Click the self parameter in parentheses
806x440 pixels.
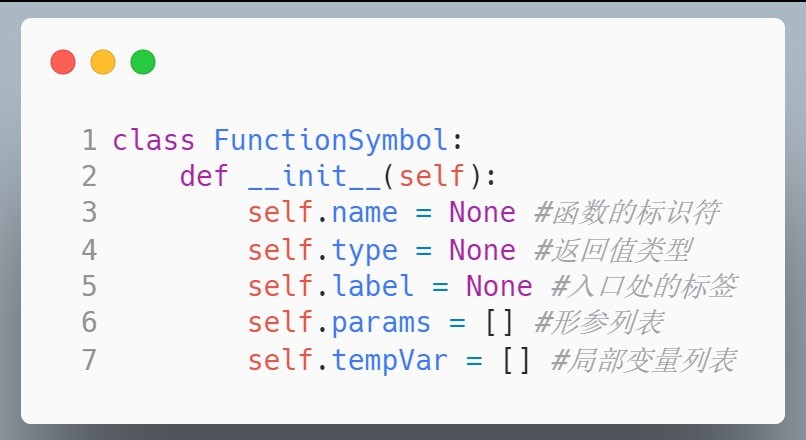pyautogui.click(x=432, y=176)
